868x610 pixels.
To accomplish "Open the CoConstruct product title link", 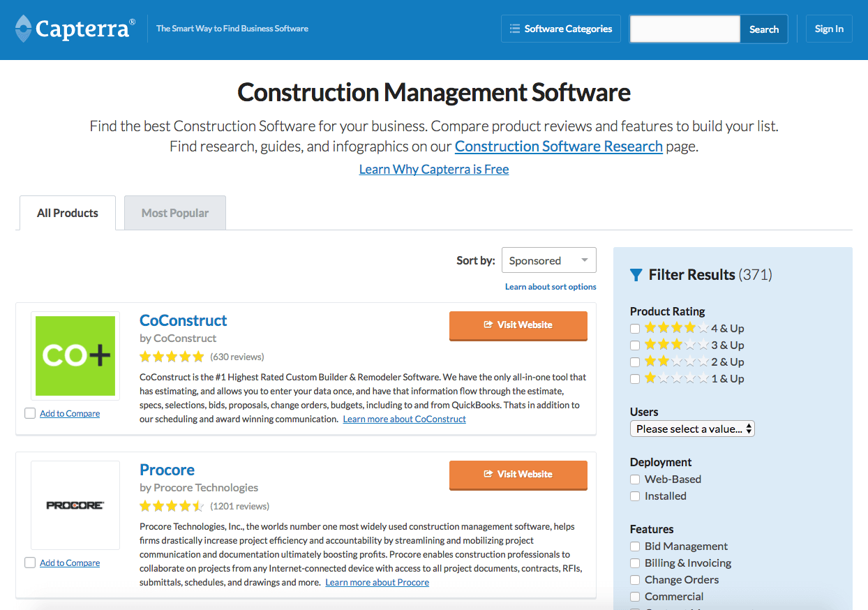I will (x=184, y=320).
